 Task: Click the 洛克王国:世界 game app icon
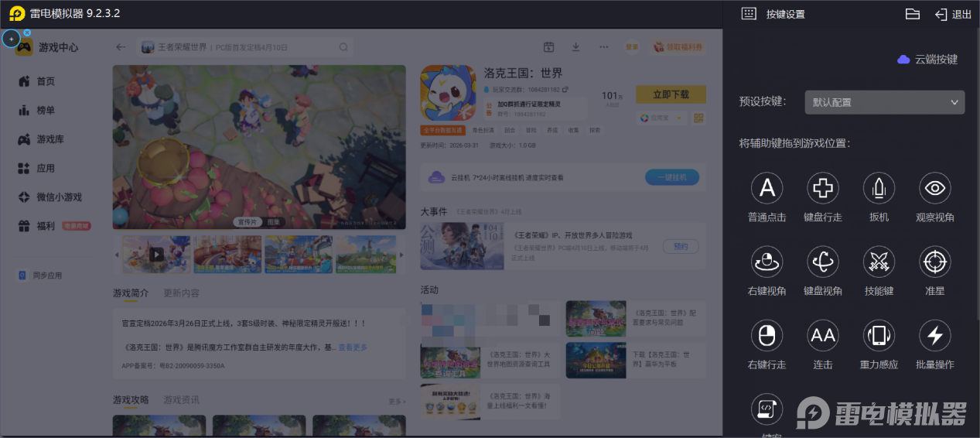coord(448,92)
